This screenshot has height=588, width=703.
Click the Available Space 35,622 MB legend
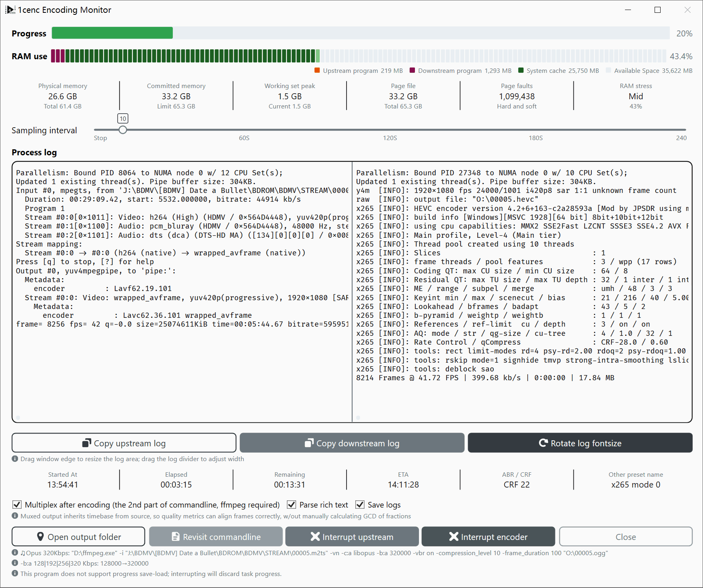tap(649, 70)
